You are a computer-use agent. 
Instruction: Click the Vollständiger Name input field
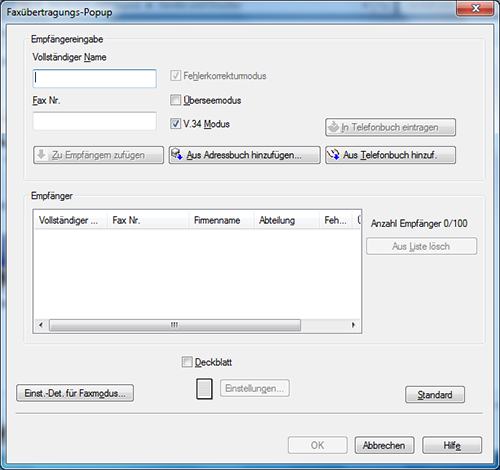(x=95, y=79)
